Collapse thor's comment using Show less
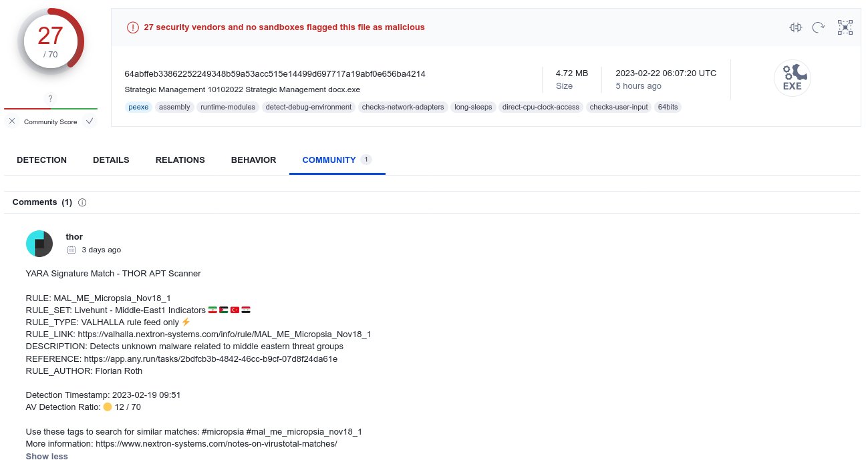Image resolution: width=868 pixels, height=468 pixels. (x=46, y=456)
